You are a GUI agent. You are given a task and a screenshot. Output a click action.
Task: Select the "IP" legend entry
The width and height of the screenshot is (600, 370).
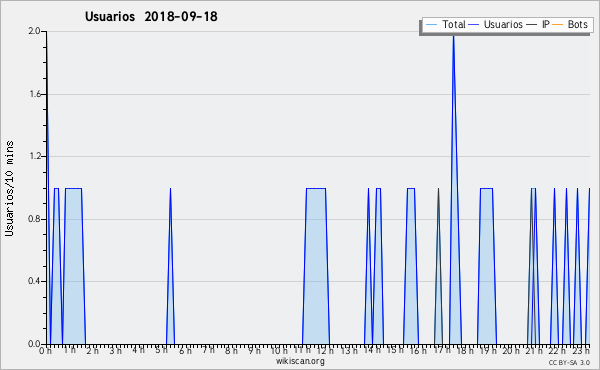(546, 24)
